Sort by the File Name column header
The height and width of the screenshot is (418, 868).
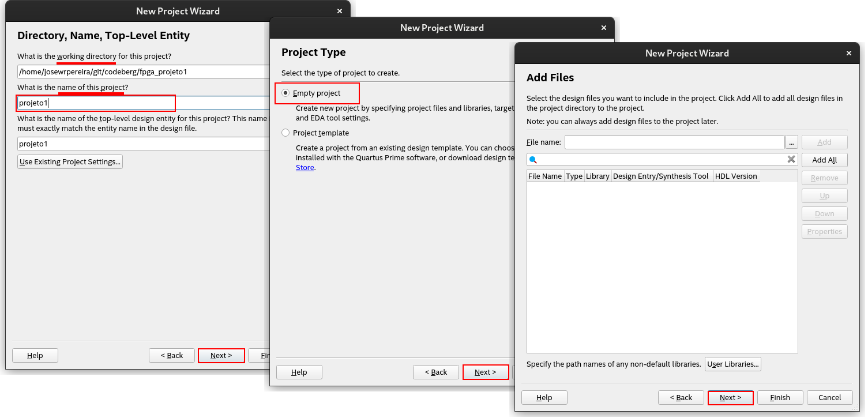tap(545, 176)
